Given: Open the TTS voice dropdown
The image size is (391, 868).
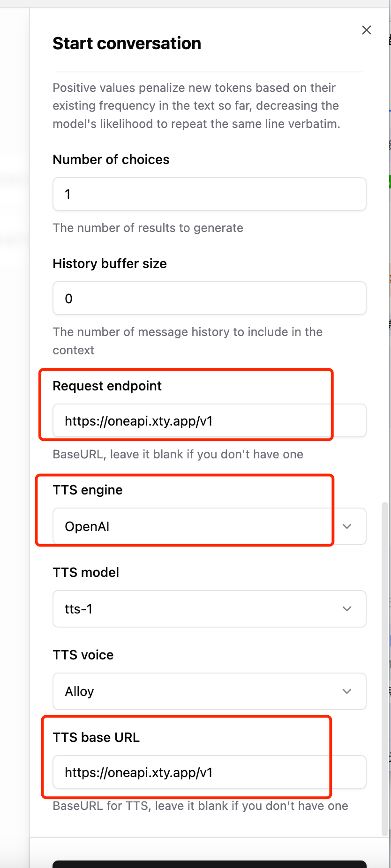Looking at the screenshot, I should (x=210, y=691).
